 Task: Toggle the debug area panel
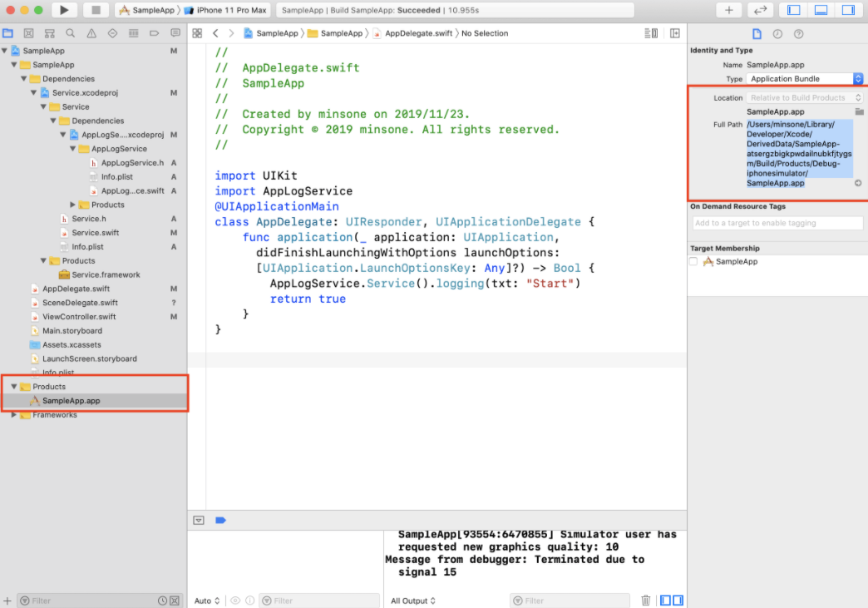point(821,10)
